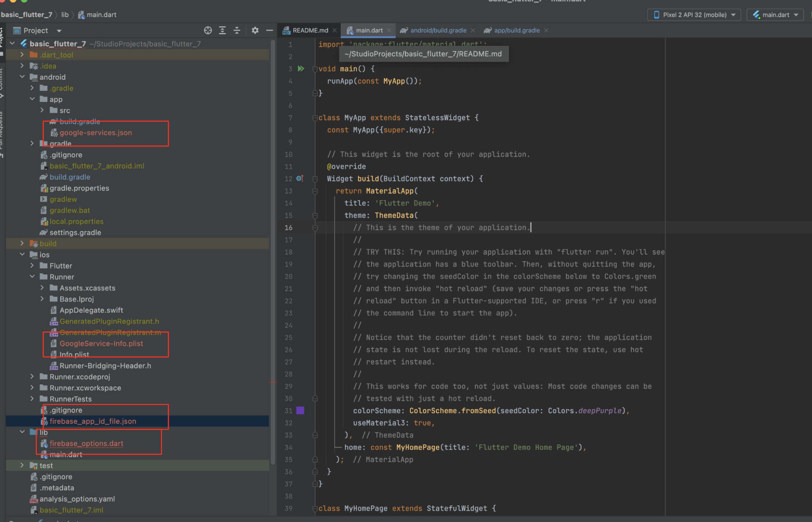This screenshot has height=522, width=812.
Task: Click the lib breadcrumb in the navigation bar
Action: coord(65,15)
